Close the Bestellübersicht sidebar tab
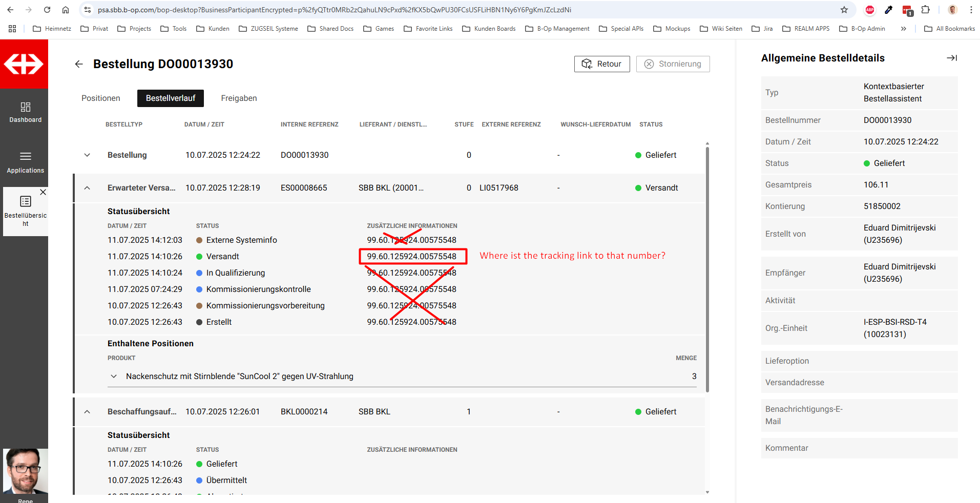Viewport: 980px width, 503px height. (43, 192)
